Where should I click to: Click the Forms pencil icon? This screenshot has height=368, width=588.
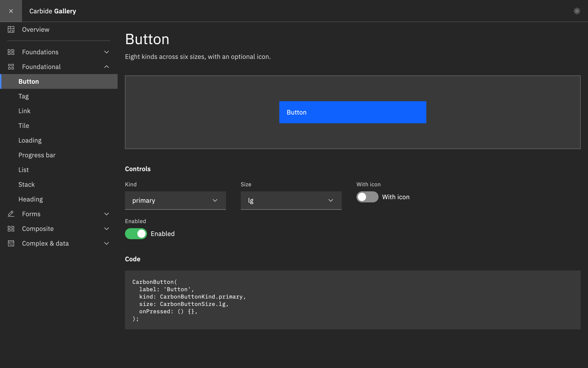(11, 214)
